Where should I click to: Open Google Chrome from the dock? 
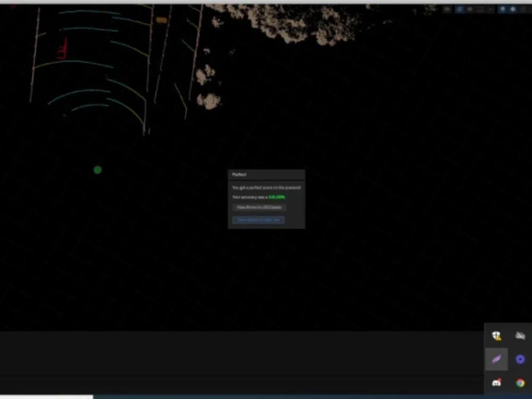click(x=520, y=383)
